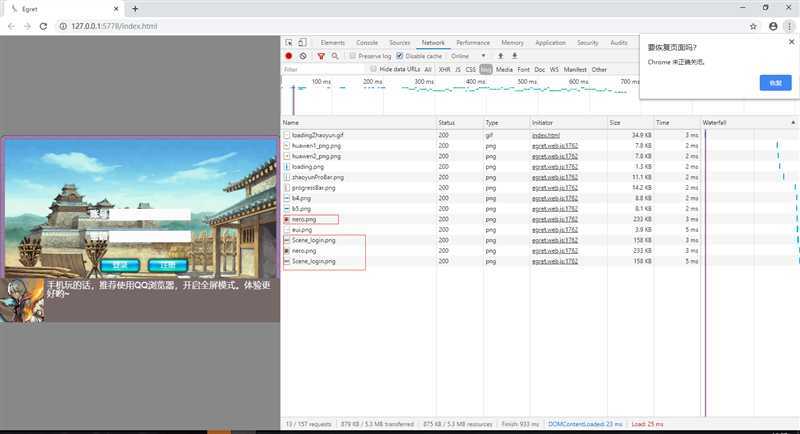This screenshot has width=800, height=434.
Task: Click the blue restore button in popup
Action: coord(776,83)
